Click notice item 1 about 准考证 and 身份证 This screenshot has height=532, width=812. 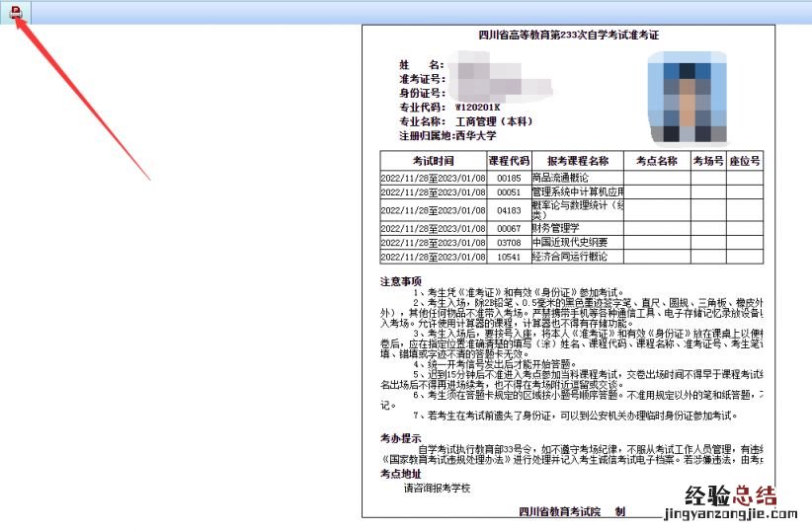[x=519, y=292]
